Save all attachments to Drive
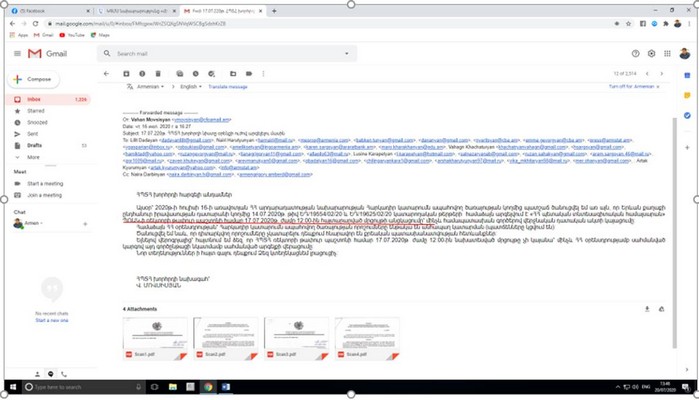The height and width of the screenshot is (400, 699). (x=662, y=309)
